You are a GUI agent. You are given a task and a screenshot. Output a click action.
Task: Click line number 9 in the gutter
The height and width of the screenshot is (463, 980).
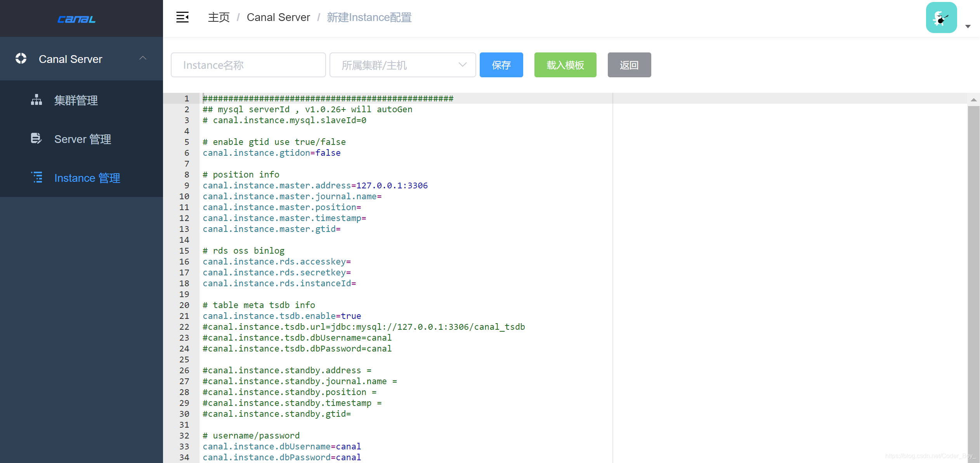pyautogui.click(x=187, y=185)
